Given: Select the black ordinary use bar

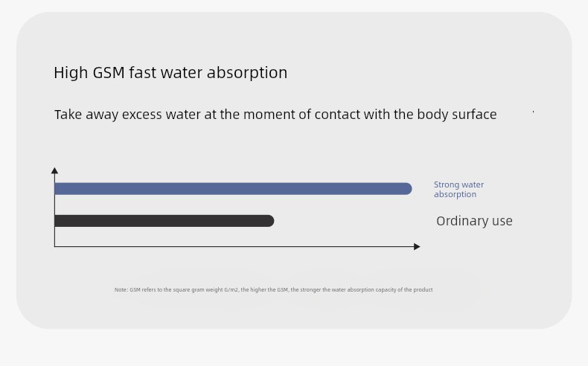Looking at the screenshot, I should coord(164,221).
